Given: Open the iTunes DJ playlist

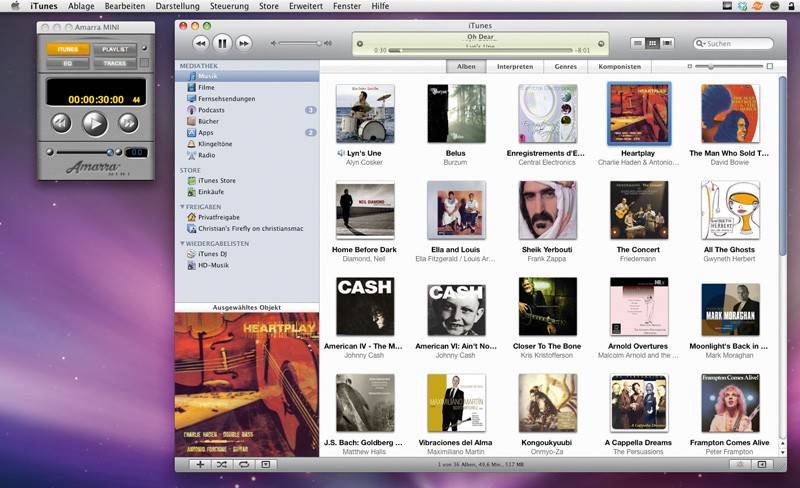Looking at the screenshot, I should point(247,254).
